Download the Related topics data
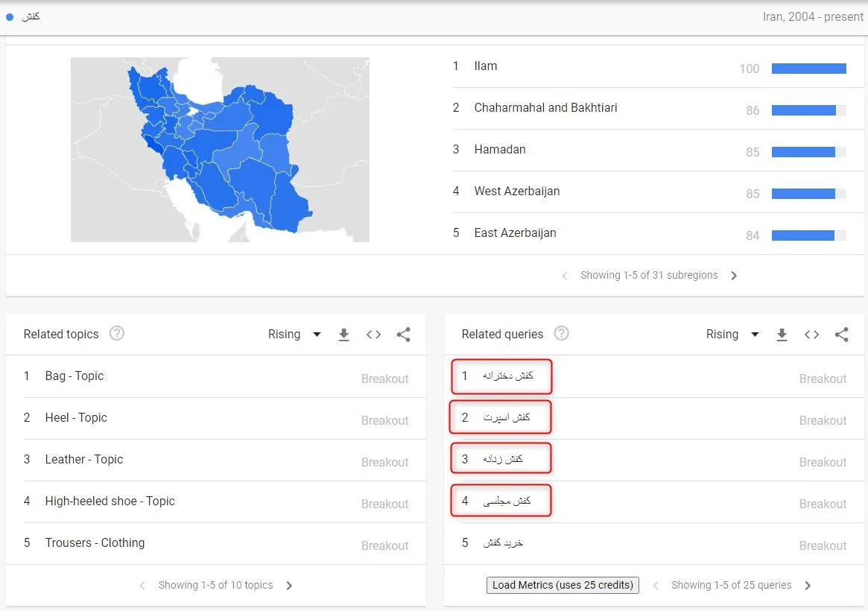868x611 pixels. pyautogui.click(x=343, y=335)
